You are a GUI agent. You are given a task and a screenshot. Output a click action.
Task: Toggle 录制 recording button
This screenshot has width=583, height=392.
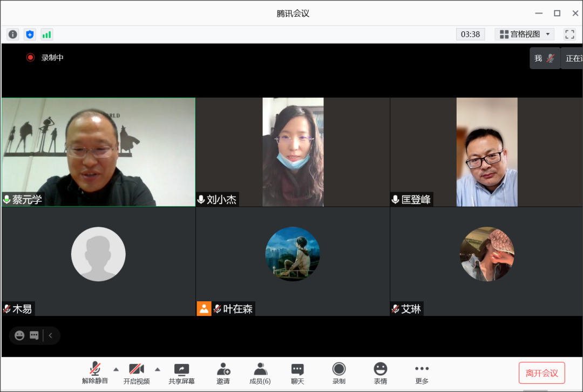[x=338, y=373]
